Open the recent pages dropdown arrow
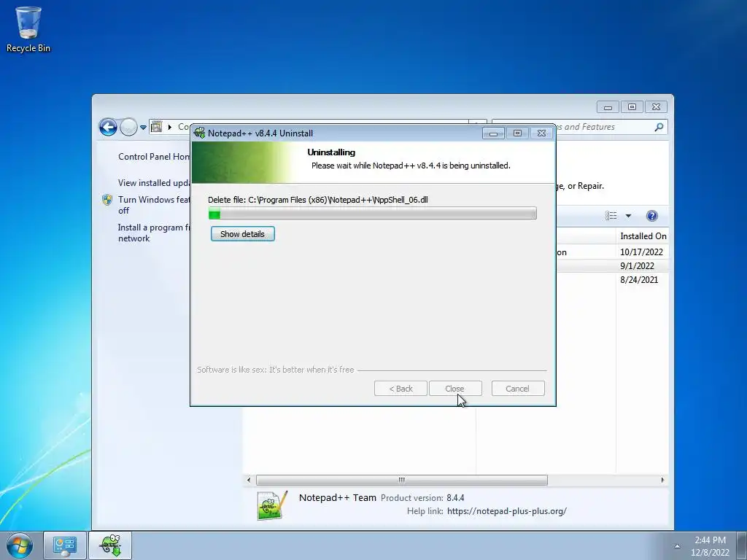 (143, 128)
